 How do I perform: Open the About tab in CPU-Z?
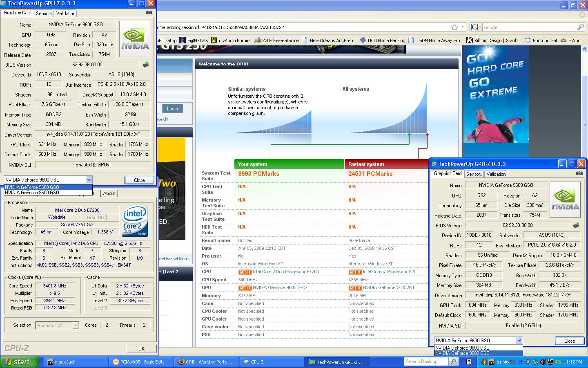[x=109, y=193]
